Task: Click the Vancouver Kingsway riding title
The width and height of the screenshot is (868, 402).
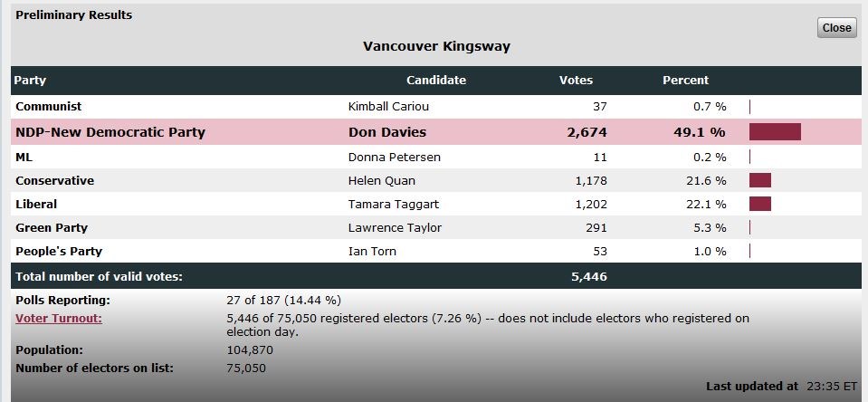Action: pyautogui.click(x=436, y=46)
